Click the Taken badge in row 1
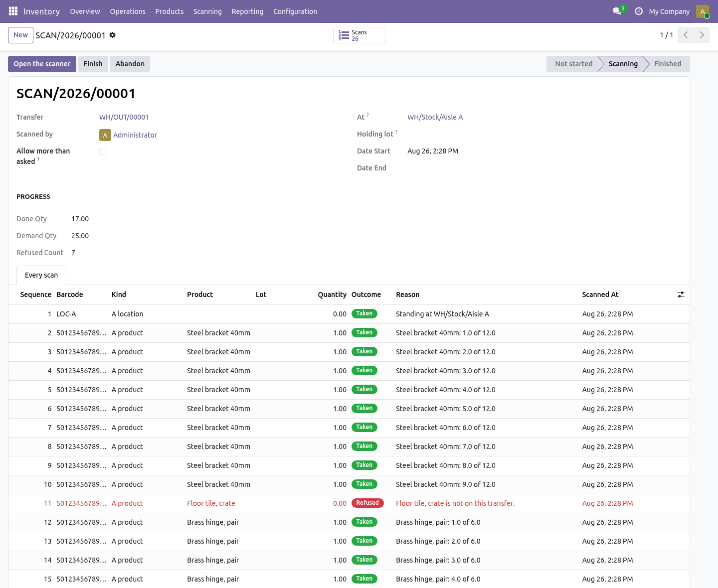This screenshot has width=718, height=588. 364,313
